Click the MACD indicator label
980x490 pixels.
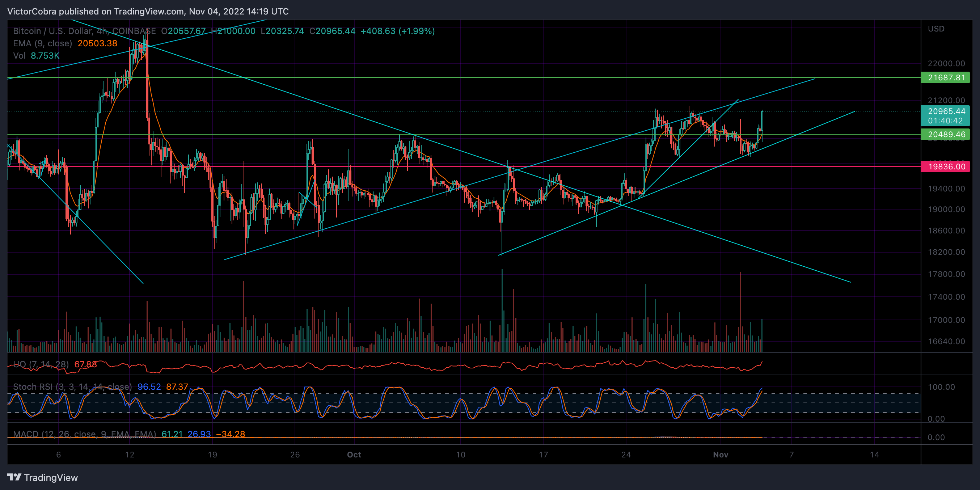point(84,434)
